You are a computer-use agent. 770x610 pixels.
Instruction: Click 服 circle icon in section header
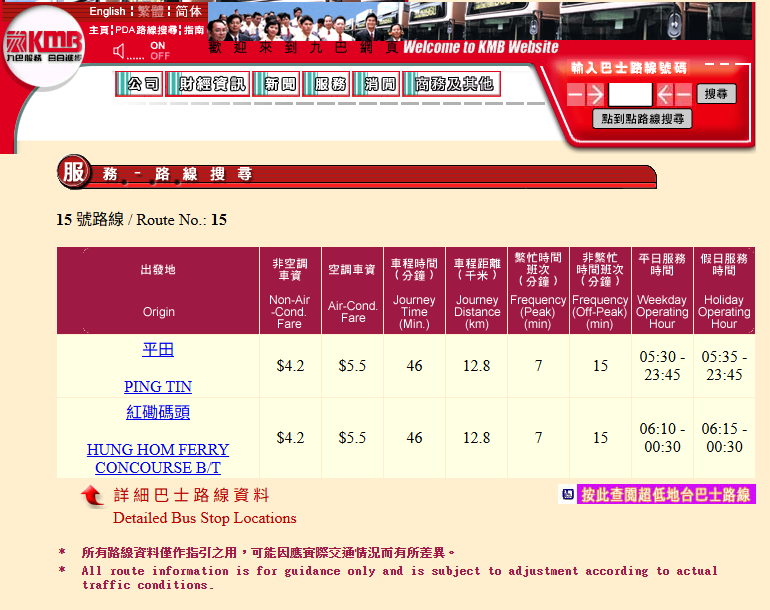pos(74,172)
